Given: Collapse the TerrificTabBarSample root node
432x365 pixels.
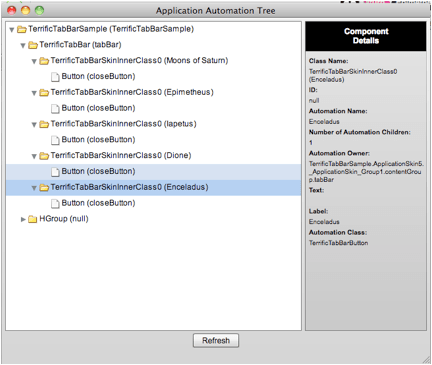Looking at the screenshot, I should click(x=12, y=30).
